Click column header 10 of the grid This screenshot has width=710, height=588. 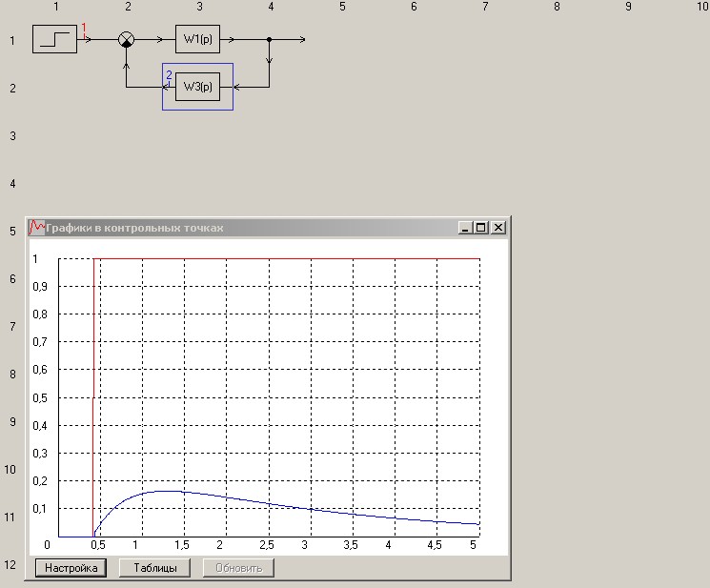pyautogui.click(x=702, y=7)
